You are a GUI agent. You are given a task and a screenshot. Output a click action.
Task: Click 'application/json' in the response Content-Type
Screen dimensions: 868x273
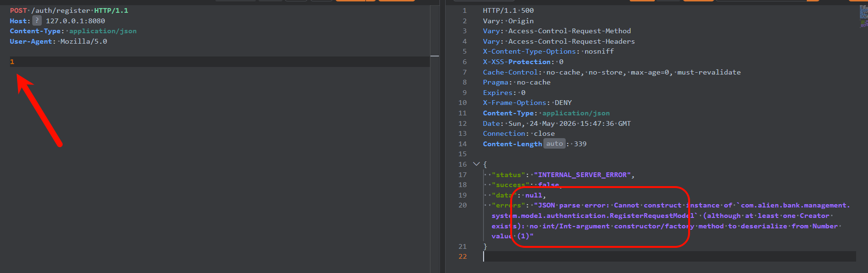[x=576, y=113]
